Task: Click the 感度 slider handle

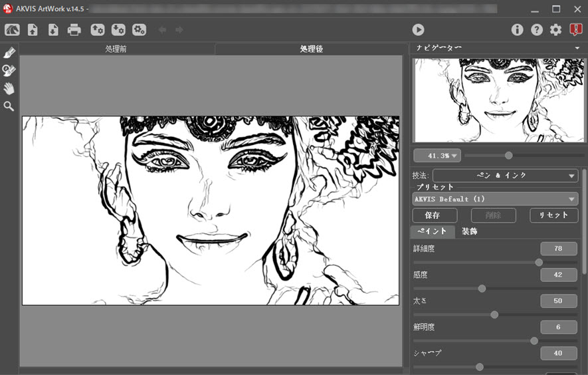Action: [x=482, y=289]
